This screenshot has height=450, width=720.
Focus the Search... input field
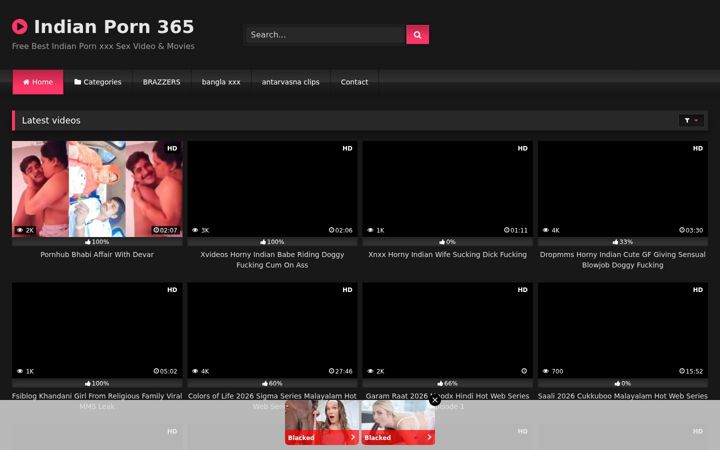325,34
